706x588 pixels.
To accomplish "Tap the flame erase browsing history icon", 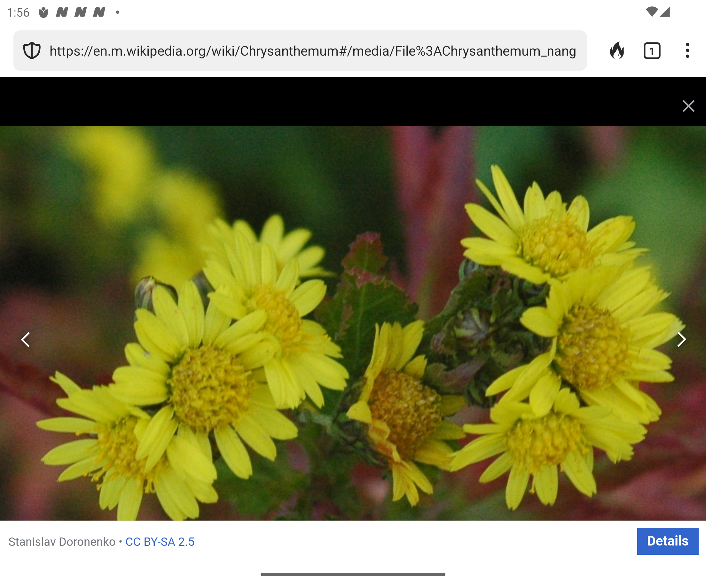I will pyautogui.click(x=617, y=50).
